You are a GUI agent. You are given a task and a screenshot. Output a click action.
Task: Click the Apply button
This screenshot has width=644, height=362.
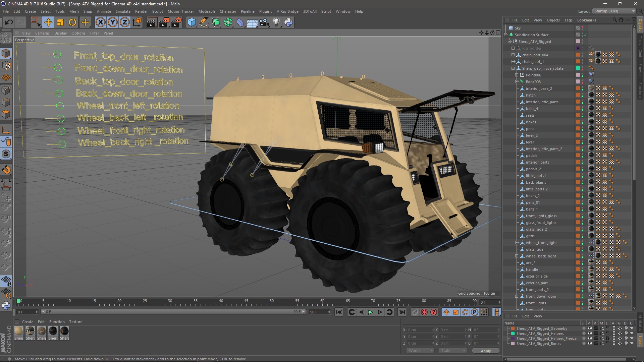coord(486,351)
